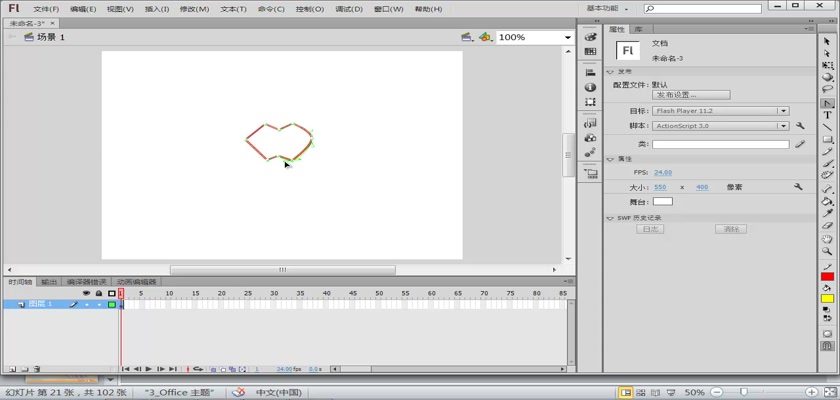Open the Info panel icon

click(590, 87)
